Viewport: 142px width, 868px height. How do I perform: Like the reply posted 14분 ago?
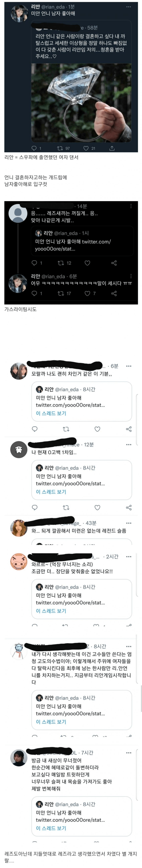click(87, 263)
